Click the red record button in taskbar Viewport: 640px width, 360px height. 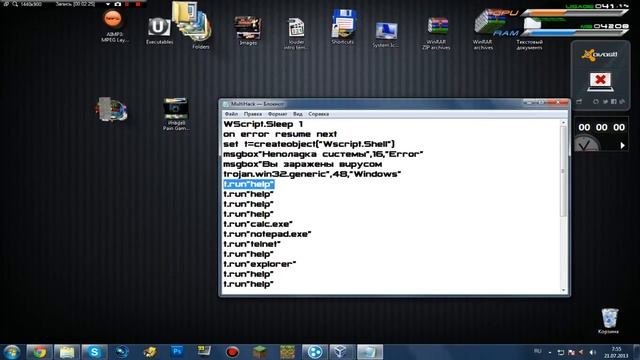point(232,352)
